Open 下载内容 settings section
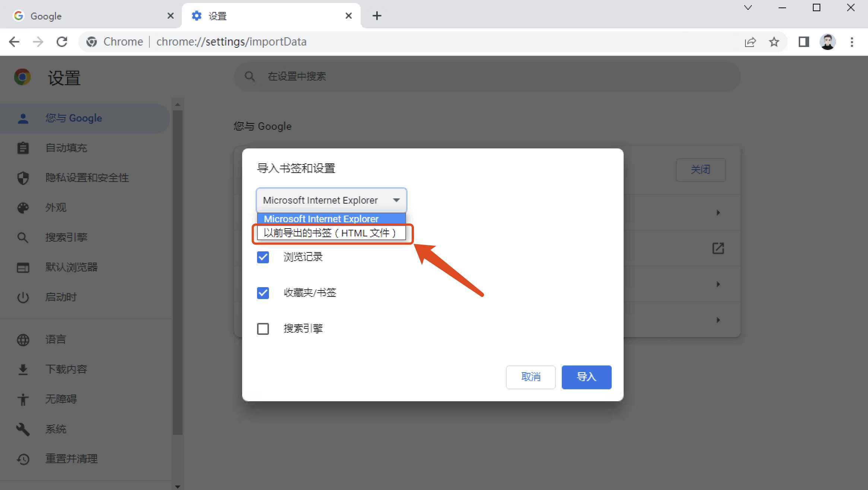This screenshot has width=868, height=490. (x=85, y=370)
